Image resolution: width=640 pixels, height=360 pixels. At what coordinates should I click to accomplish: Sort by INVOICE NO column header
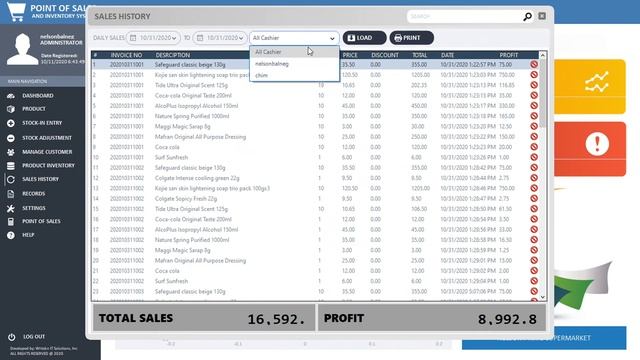point(127,55)
